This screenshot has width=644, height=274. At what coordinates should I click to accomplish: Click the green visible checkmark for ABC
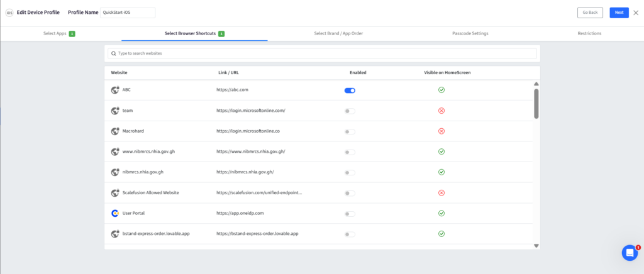click(441, 90)
